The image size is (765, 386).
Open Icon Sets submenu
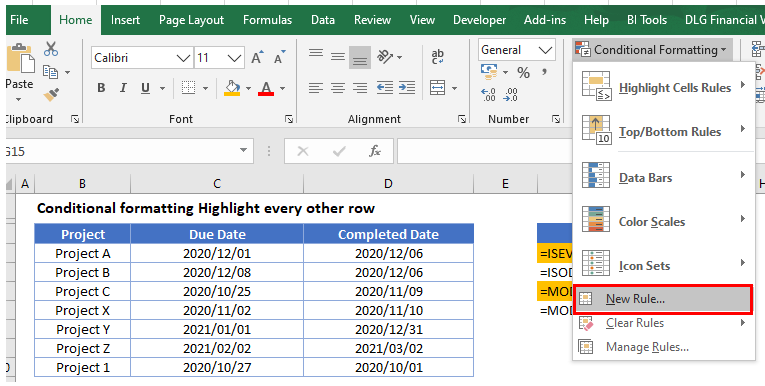pyautogui.click(x=663, y=265)
